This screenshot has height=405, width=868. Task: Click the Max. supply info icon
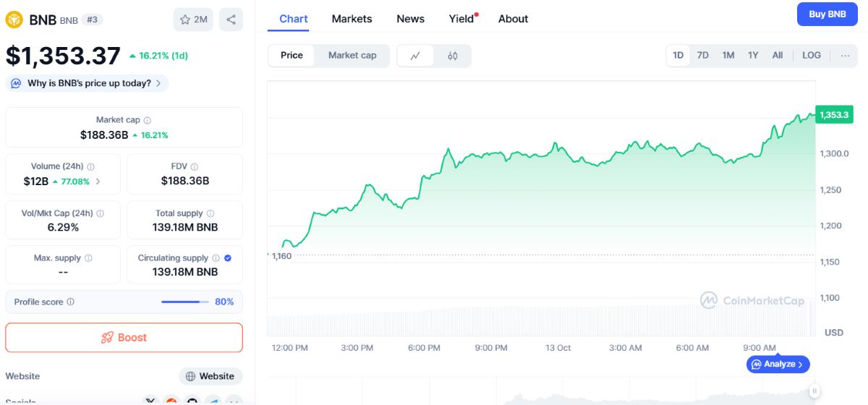[x=88, y=258]
